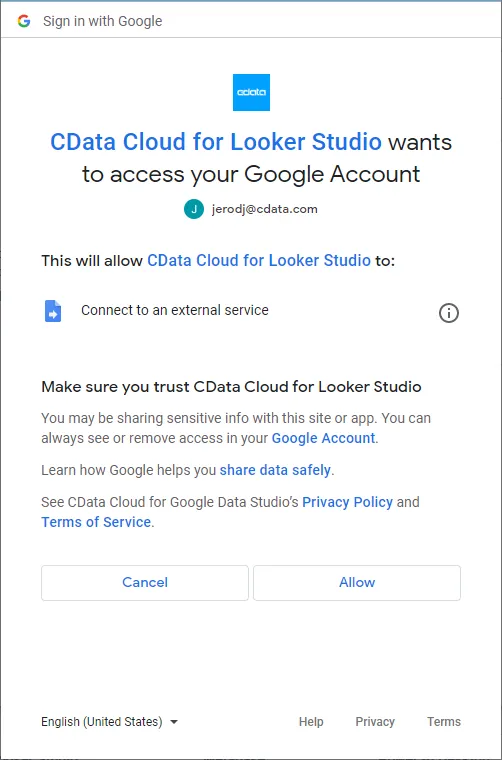Click the J account avatar
Screen dimensions: 502x760
[194, 209]
